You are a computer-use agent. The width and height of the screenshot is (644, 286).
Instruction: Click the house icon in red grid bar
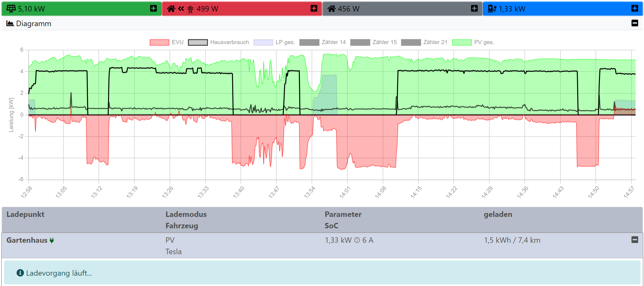point(171,9)
